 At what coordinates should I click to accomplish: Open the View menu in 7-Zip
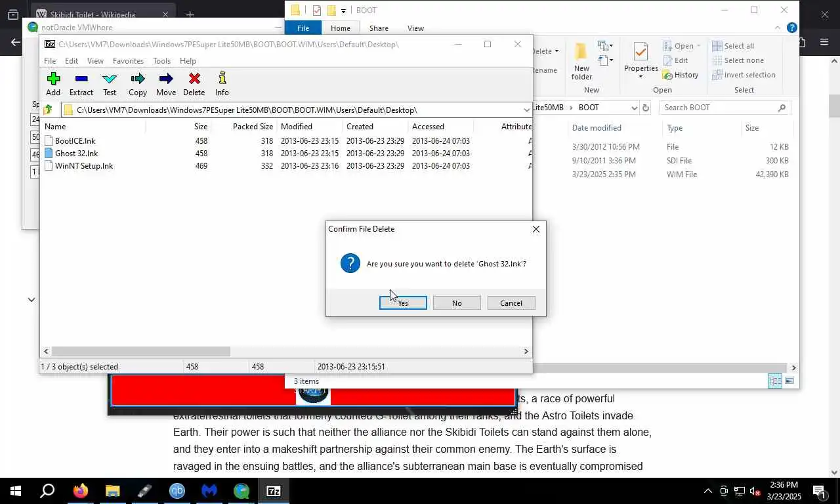point(95,61)
